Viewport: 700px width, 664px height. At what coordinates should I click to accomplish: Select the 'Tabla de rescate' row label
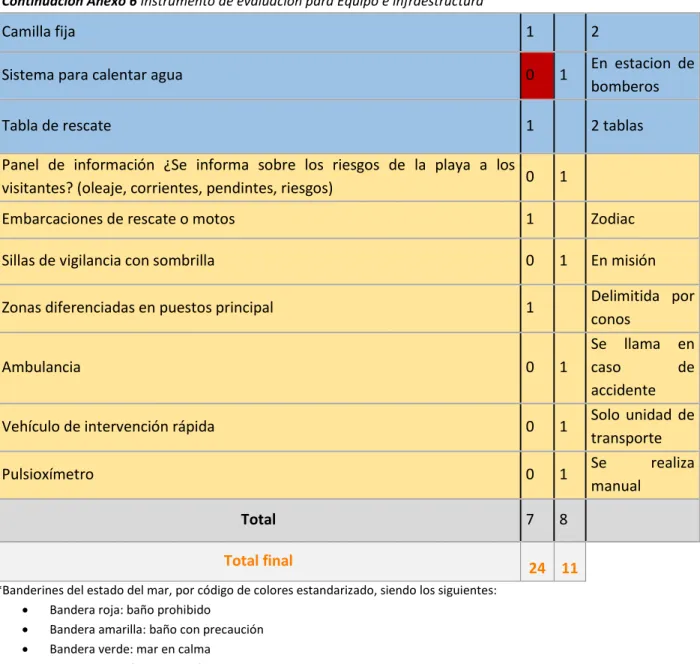coord(56,125)
